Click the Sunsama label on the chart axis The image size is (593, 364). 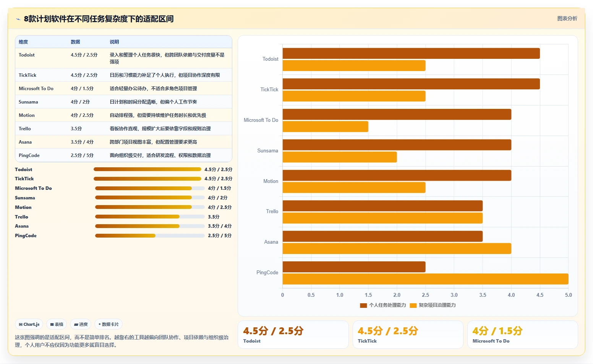[267, 151]
